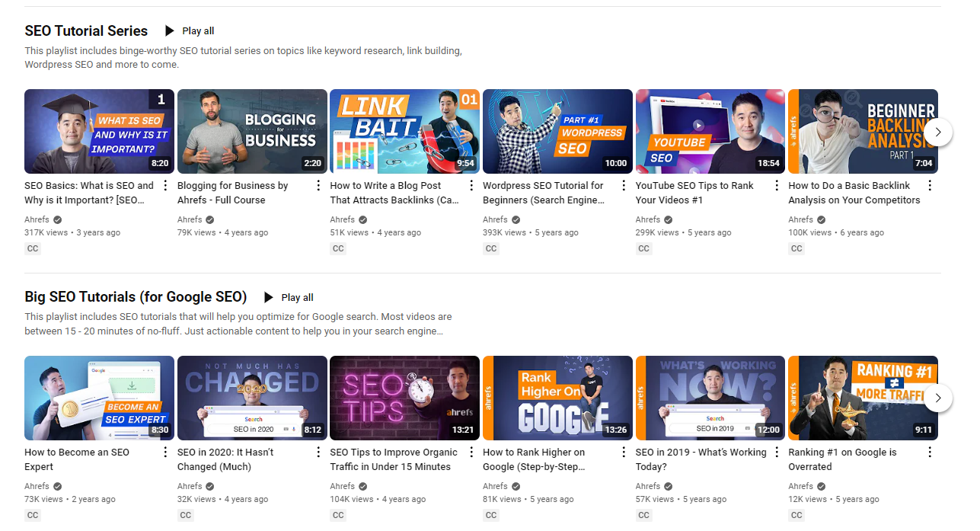Open more options for How to Become an SEO Expert
The width and height of the screenshot is (980, 531).
(165, 453)
